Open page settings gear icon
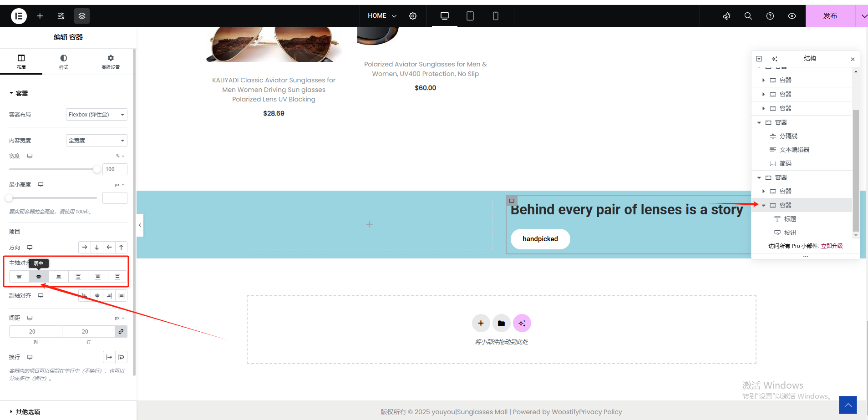The width and height of the screenshot is (868, 420). [x=413, y=16]
